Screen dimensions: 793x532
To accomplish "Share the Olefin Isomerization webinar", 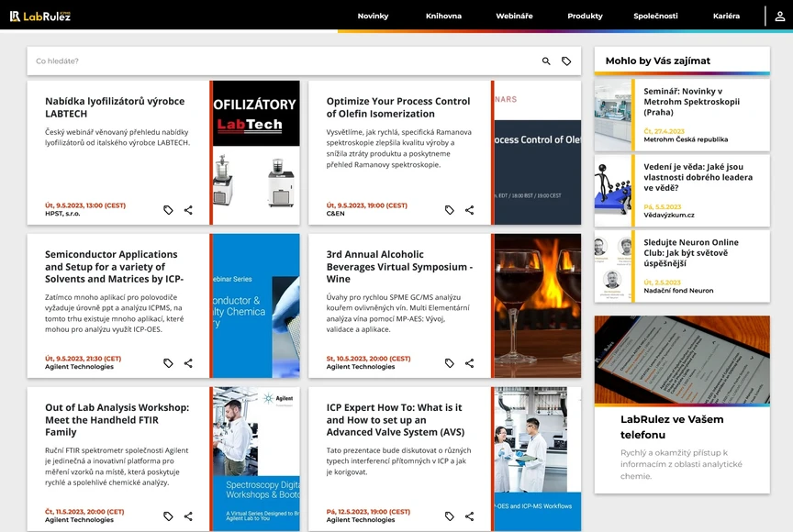I will coord(469,210).
